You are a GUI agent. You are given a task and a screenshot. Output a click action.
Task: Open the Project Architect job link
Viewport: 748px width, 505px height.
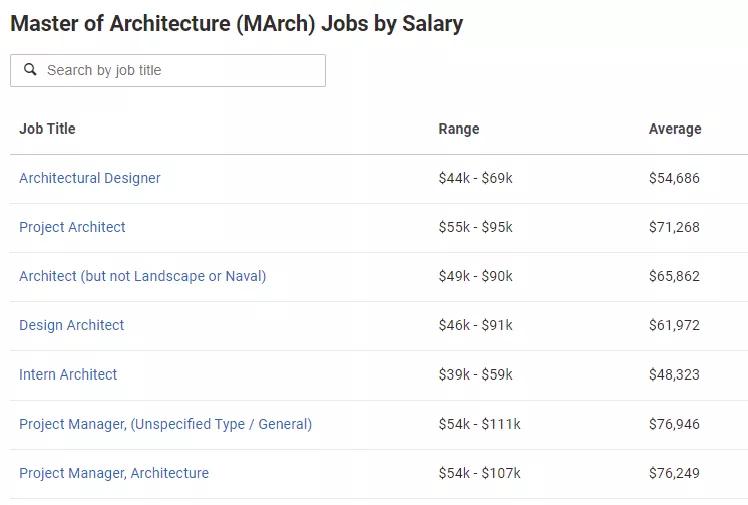tap(72, 227)
